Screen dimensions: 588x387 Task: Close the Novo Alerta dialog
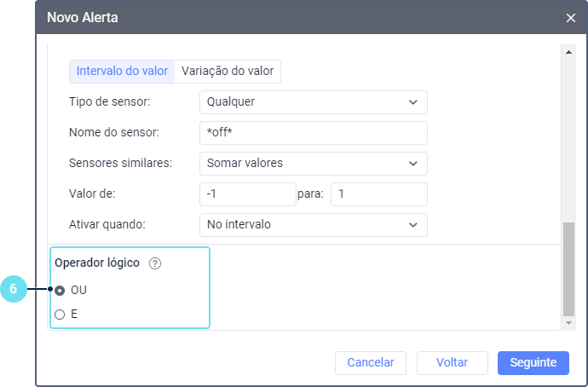point(571,17)
